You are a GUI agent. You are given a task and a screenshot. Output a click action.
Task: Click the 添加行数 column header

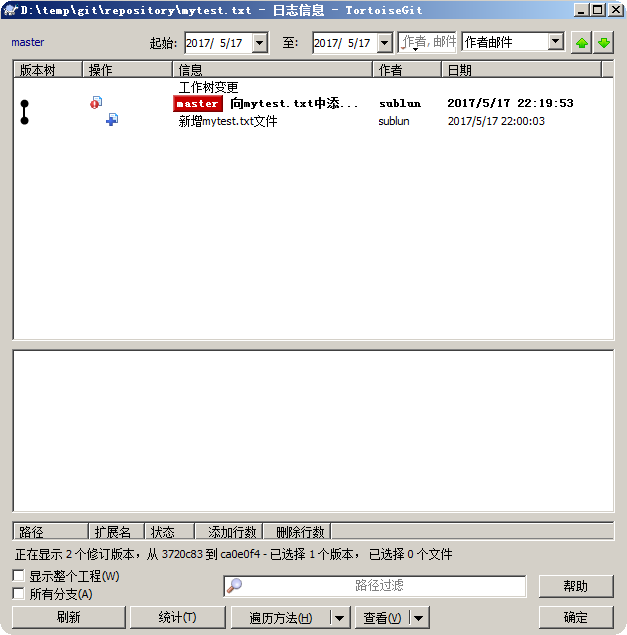[229, 531]
